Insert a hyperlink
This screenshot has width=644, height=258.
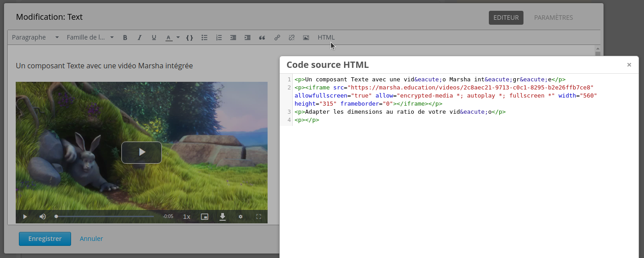click(277, 38)
